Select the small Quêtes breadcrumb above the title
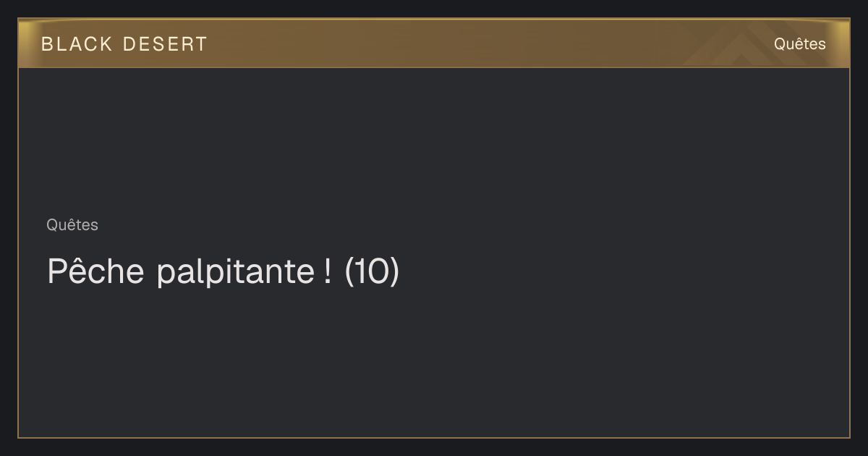The image size is (868, 456). pos(72,225)
